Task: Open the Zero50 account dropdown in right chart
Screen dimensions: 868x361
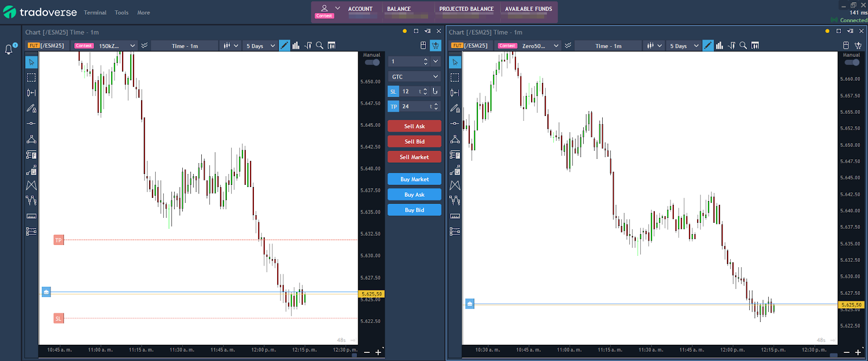Action: pos(540,46)
